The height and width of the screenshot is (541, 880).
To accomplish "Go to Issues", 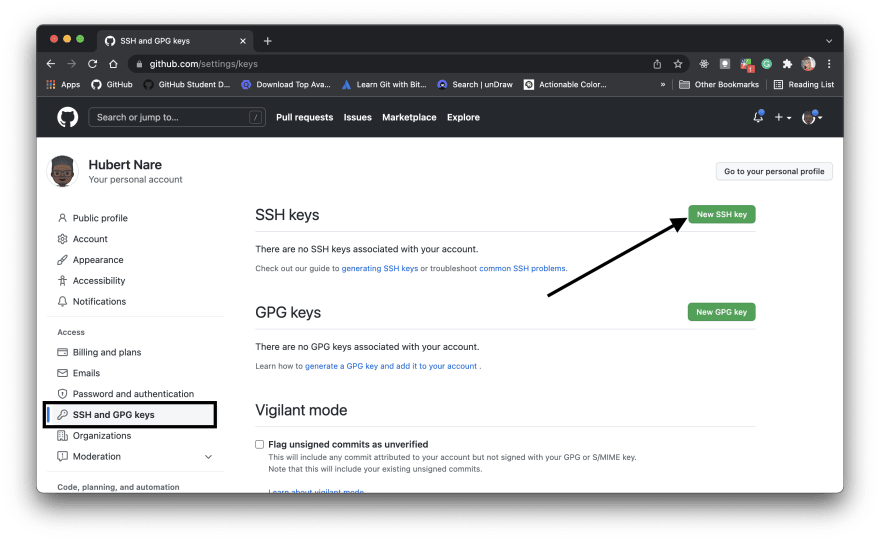I will [358, 117].
